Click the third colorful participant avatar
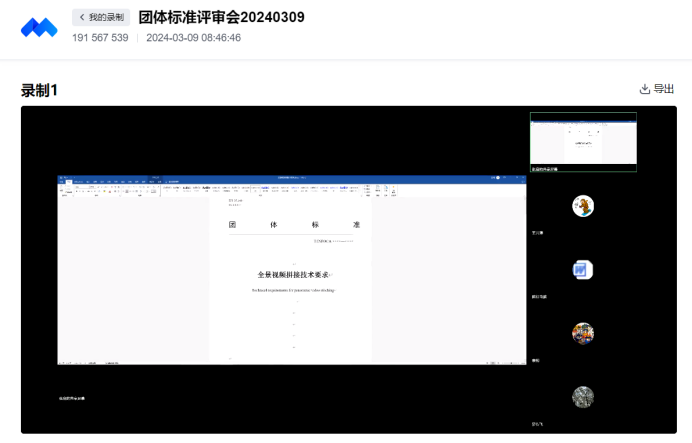 pos(583,333)
